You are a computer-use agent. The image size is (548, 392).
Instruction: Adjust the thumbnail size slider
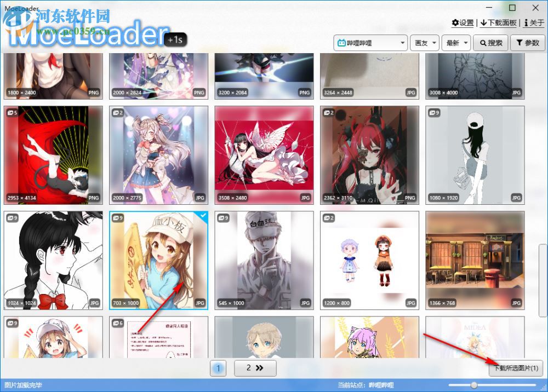(474, 385)
